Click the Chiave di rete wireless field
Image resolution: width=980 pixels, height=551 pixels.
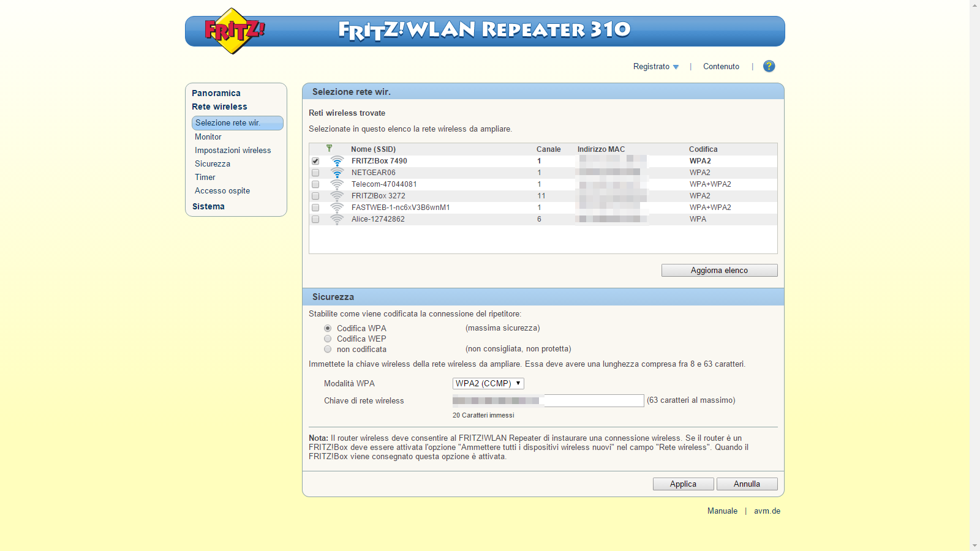point(548,400)
